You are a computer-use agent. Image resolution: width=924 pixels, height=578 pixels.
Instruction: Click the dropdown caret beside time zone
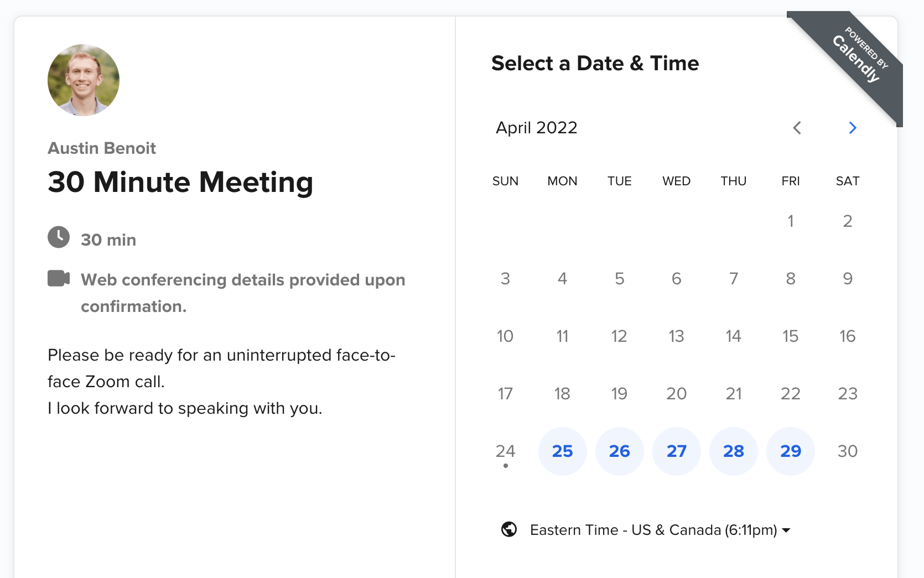coord(786,530)
